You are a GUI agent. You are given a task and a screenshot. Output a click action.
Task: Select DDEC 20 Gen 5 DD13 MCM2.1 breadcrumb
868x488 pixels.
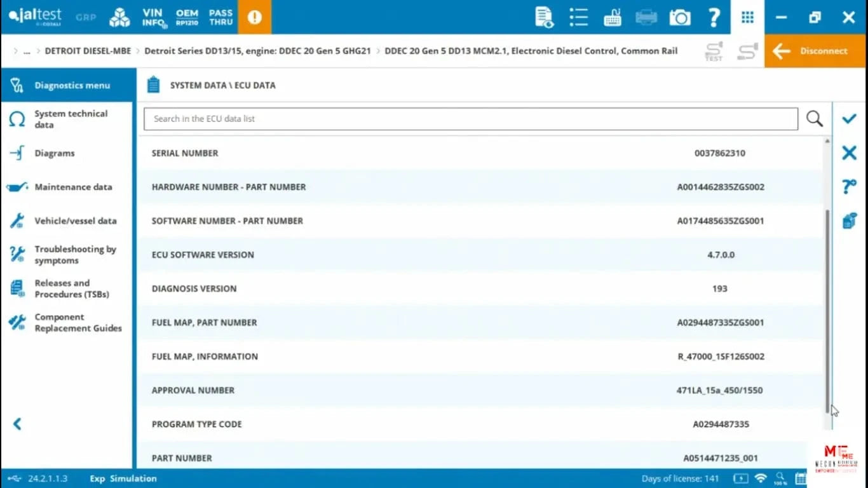pos(531,51)
